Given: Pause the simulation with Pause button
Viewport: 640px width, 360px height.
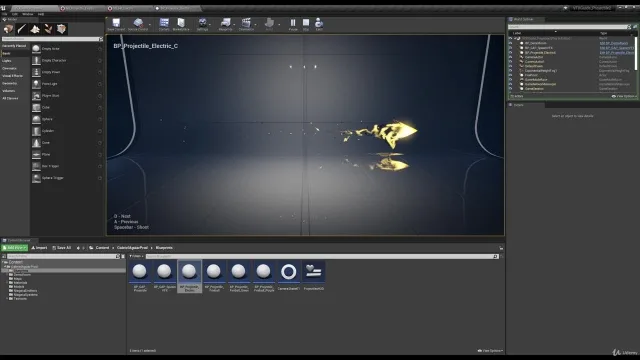Looking at the screenshot, I should (x=293, y=24).
